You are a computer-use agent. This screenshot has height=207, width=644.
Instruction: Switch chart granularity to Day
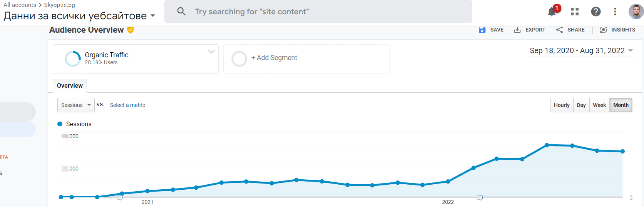pos(581,105)
